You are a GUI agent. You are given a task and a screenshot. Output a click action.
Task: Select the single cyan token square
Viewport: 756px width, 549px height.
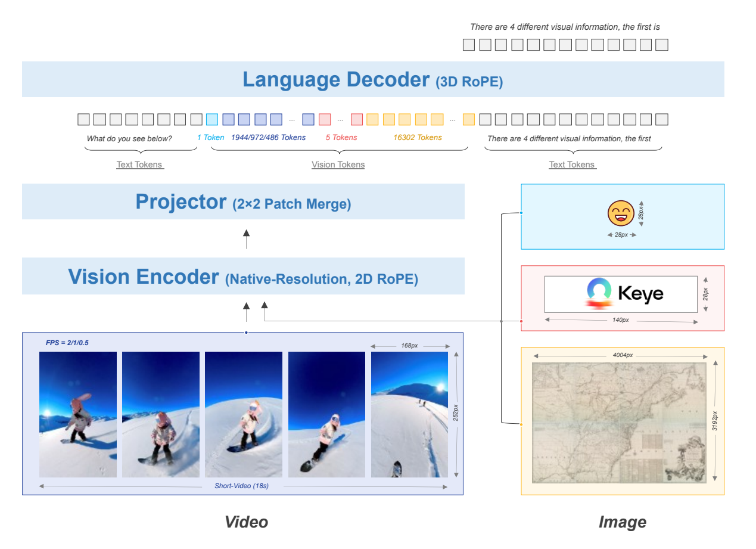pos(212,119)
